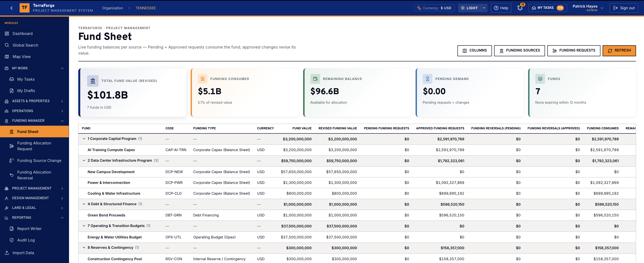Image resolution: width=644 pixels, height=263 pixels.
Task: Open the MY TASKS button in header
Action: click(x=548, y=8)
